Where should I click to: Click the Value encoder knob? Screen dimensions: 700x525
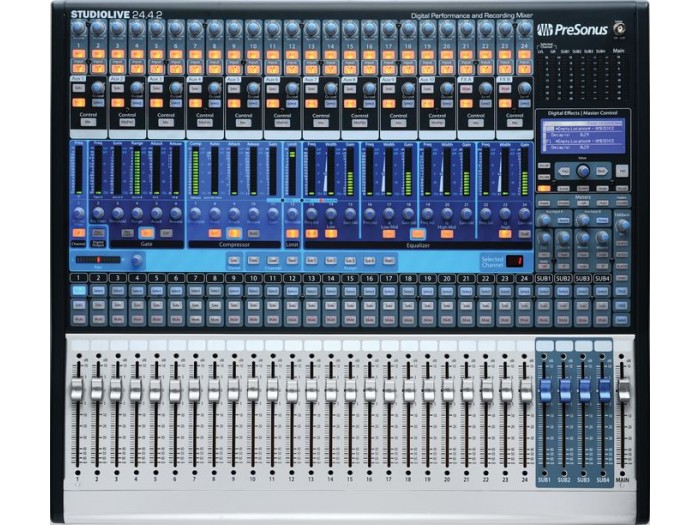point(583,171)
